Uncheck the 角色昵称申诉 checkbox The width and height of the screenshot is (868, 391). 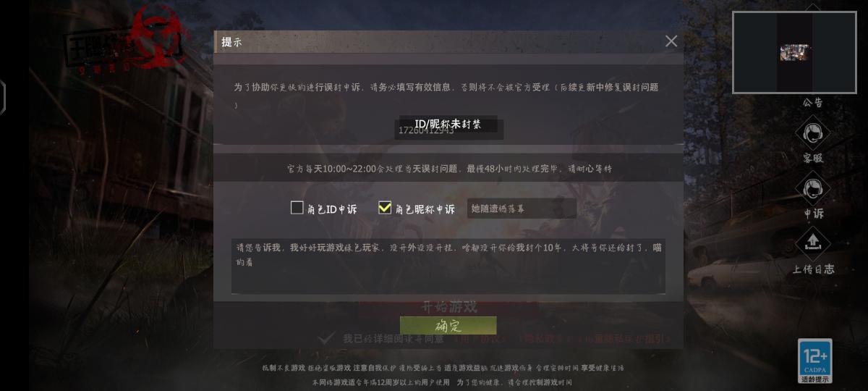point(385,208)
